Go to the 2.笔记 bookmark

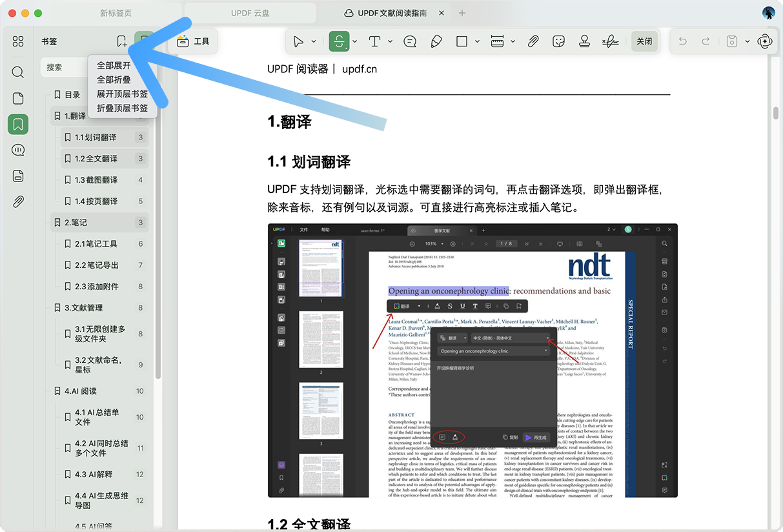[100, 223]
